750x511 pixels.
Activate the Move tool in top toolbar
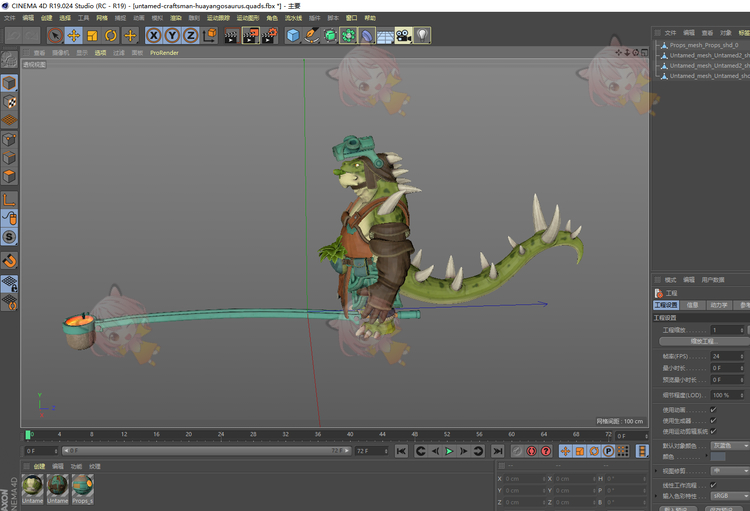pos(74,35)
